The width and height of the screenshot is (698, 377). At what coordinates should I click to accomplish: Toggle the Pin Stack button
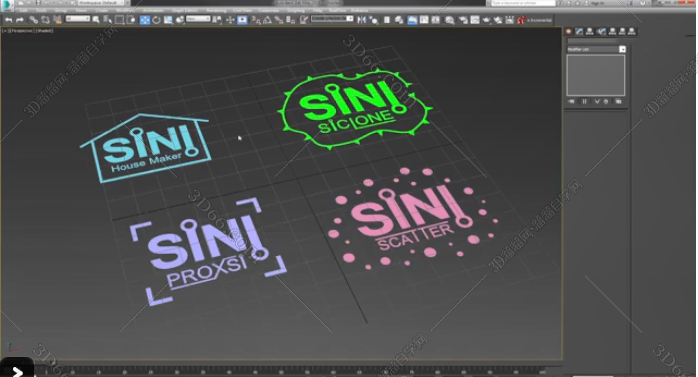click(x=572, y=101)
